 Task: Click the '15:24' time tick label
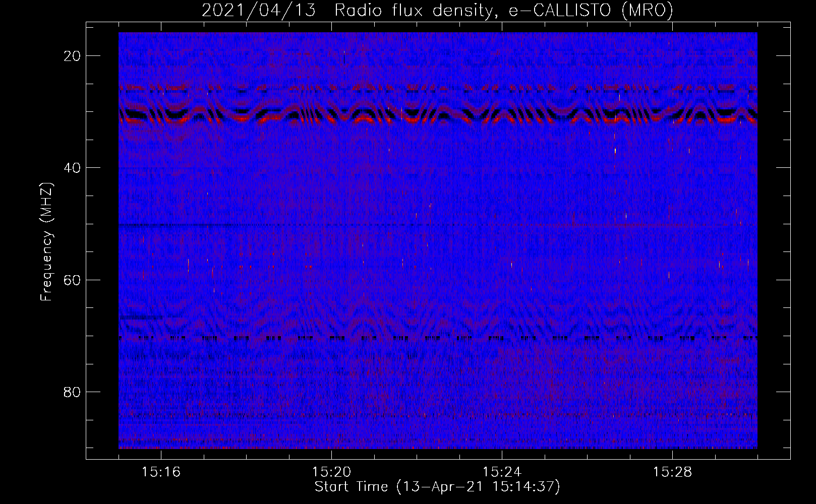coord(502,472)
